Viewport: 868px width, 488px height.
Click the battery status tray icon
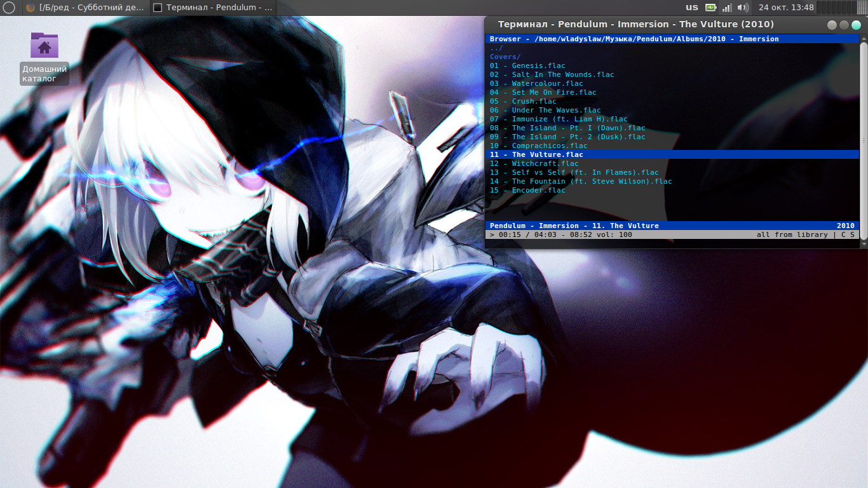point(710,8)
